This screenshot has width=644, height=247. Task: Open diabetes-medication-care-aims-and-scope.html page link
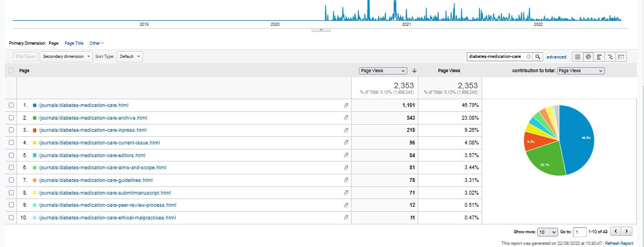(102, 168)
